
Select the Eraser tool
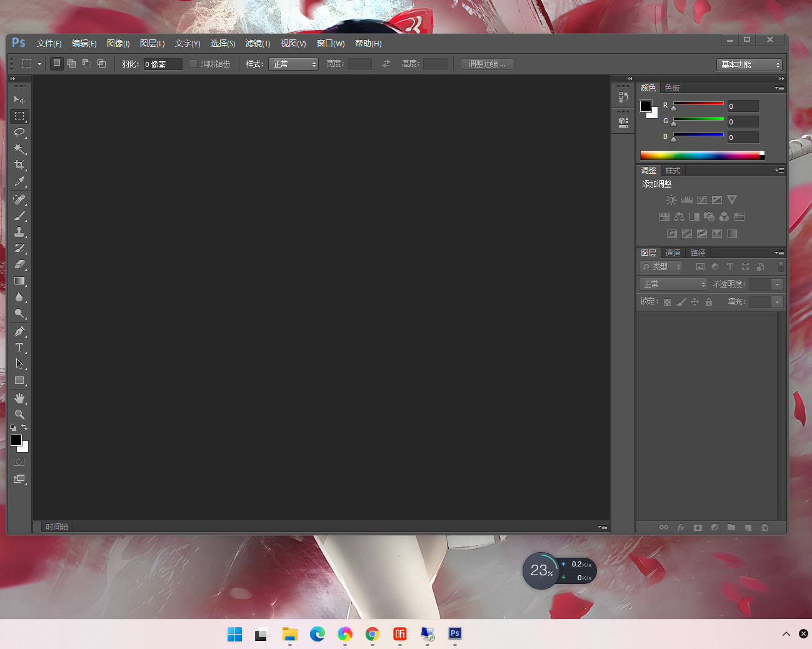[19, 264]
